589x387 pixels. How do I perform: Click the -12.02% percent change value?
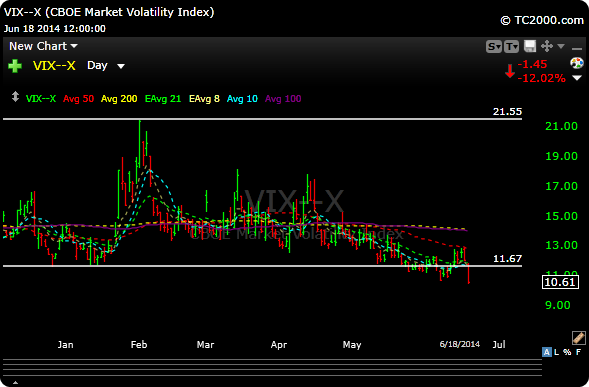[x=541, y=78]
